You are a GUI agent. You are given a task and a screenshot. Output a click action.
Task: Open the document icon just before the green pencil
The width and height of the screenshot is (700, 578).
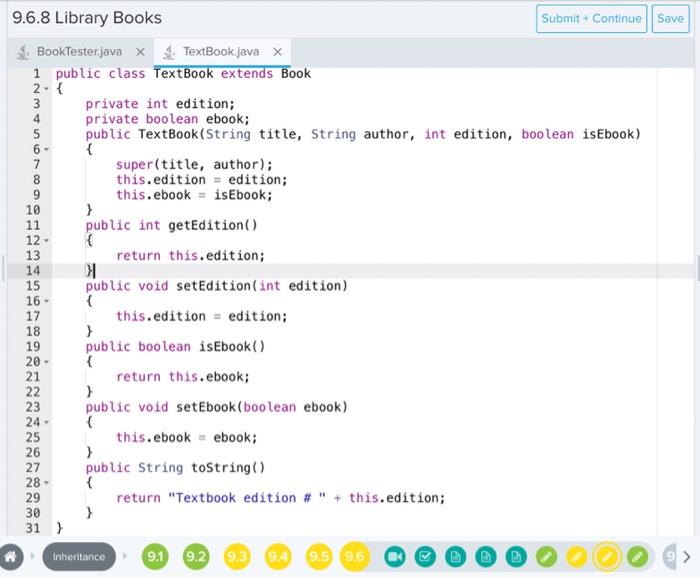[x=516, y=557]
